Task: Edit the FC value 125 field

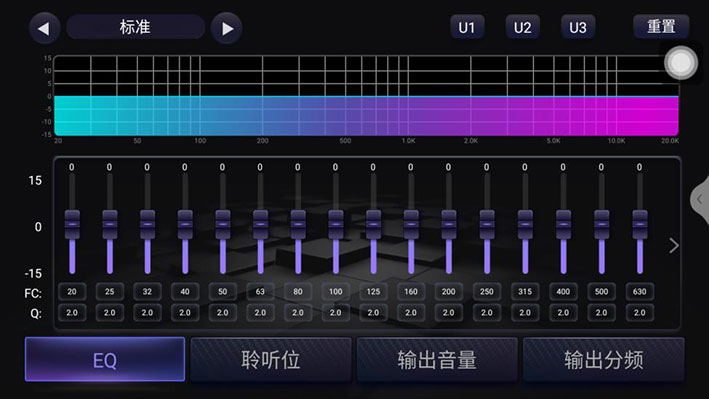Action: point(373,292)
